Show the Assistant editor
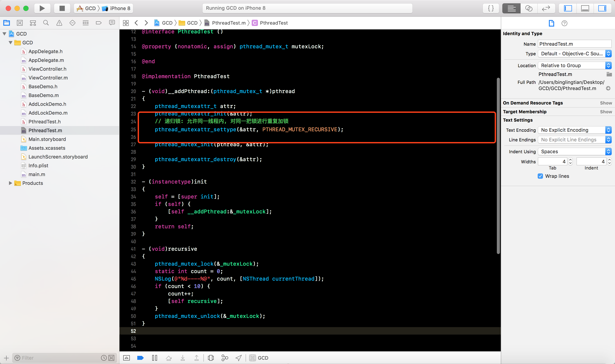The width and height of the screenshot is (615, 364). tap(529, 8)
